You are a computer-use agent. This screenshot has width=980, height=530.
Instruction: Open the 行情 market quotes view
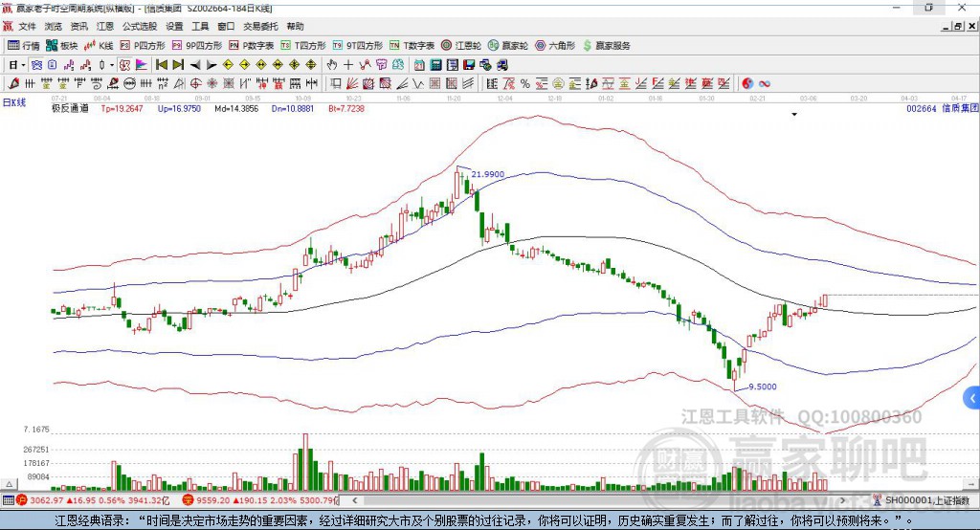point(23,46)
